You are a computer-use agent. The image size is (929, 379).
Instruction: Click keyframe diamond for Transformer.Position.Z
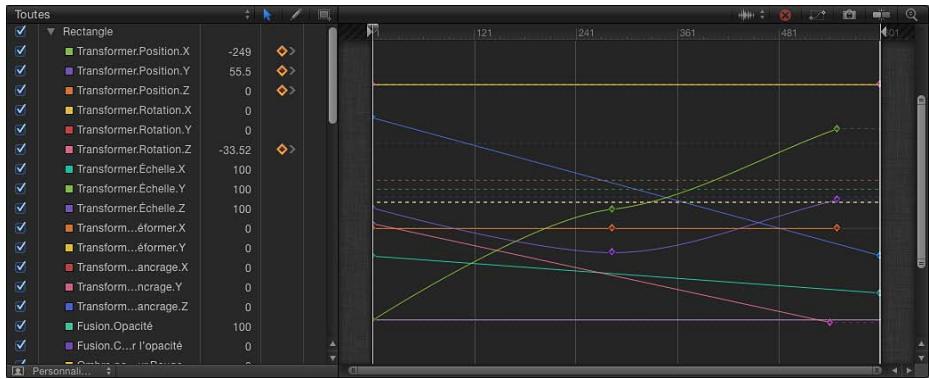click(281, 90)
